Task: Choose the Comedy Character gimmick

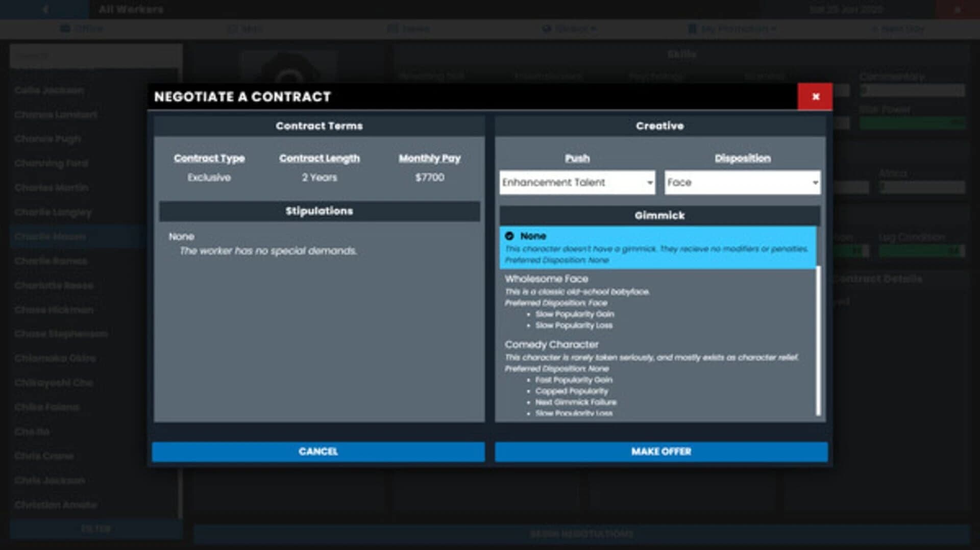Action: point(551,345)
